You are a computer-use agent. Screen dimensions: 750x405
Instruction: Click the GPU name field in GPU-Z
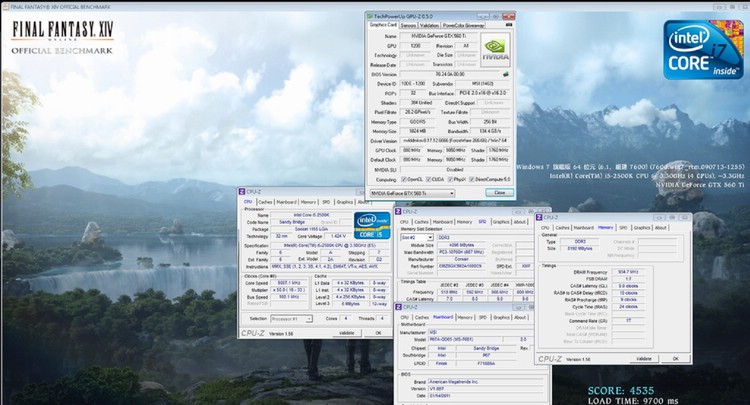point(438,36)
